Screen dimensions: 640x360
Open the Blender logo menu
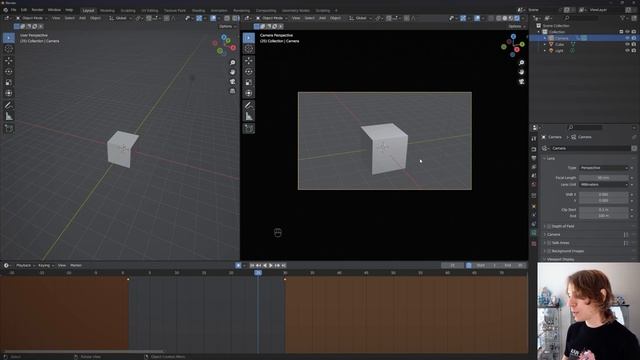coord(5,10)
